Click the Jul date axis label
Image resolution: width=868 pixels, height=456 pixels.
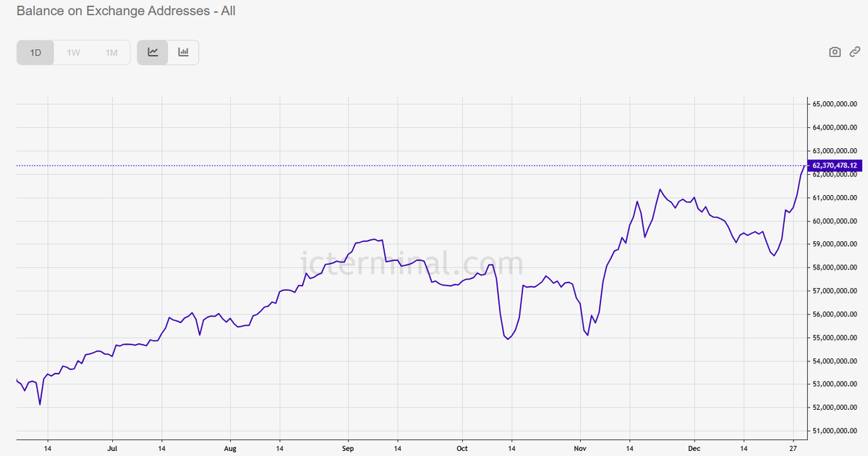click(112, 448)
